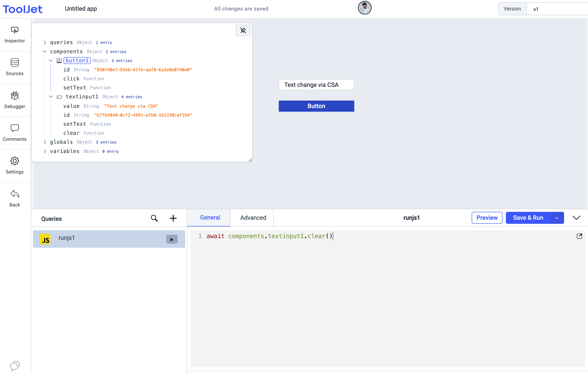This screenshot has width=588, height=374.
Task: Pop out the code editor
Action: coord(579,236)
